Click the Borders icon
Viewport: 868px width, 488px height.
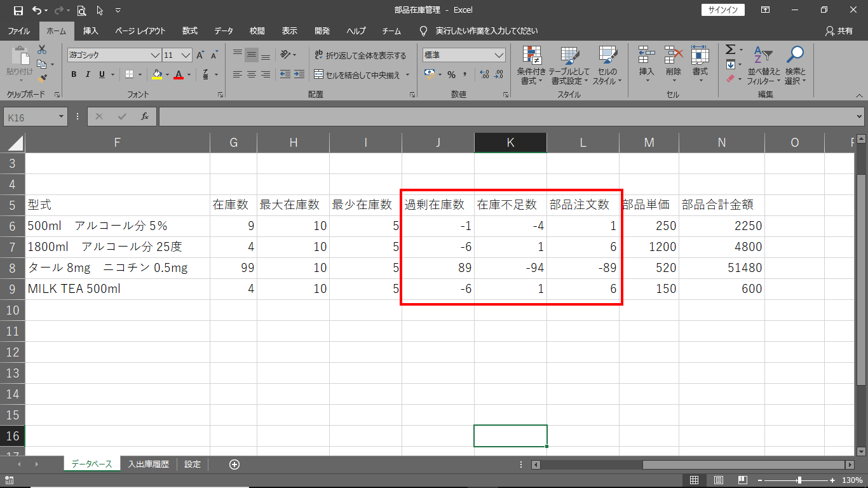130,74
